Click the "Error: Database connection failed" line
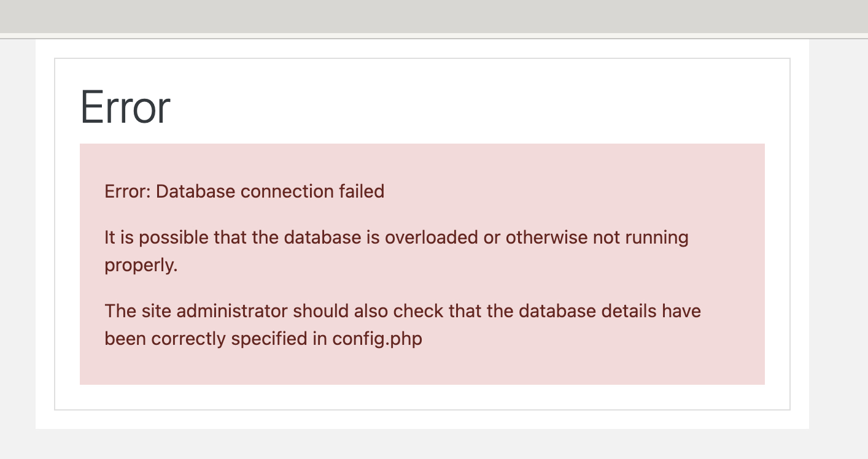This screenshot has height=459, width=868. 244,191
